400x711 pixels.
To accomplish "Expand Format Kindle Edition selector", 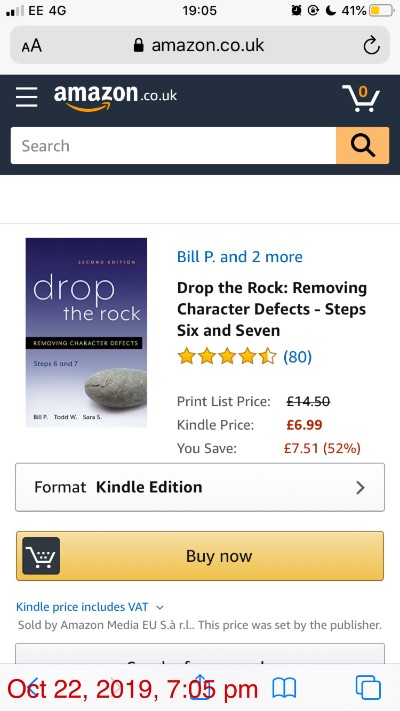I will pos(200,487).
